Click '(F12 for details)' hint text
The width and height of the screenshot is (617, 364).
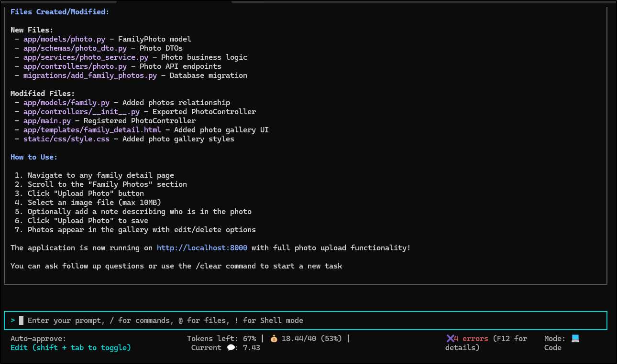[x=486, y=343]
